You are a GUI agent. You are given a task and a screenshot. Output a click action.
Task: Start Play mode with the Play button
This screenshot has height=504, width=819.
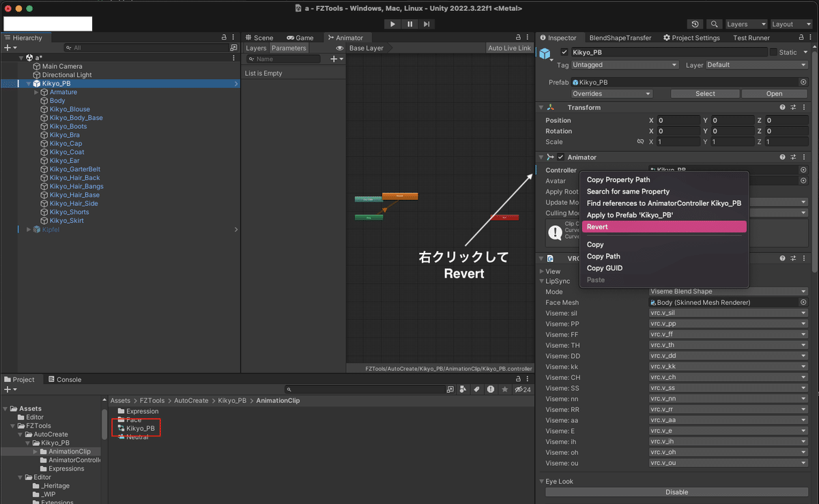(392, 24)
